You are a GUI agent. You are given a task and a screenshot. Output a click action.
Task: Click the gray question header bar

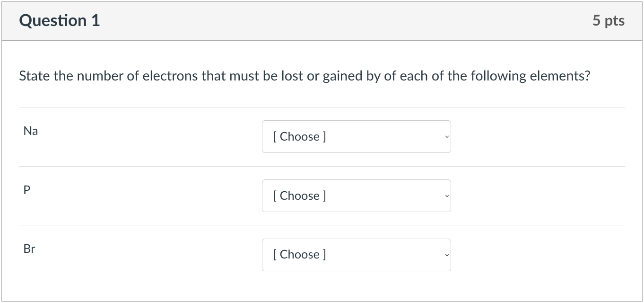pos(331,21)
